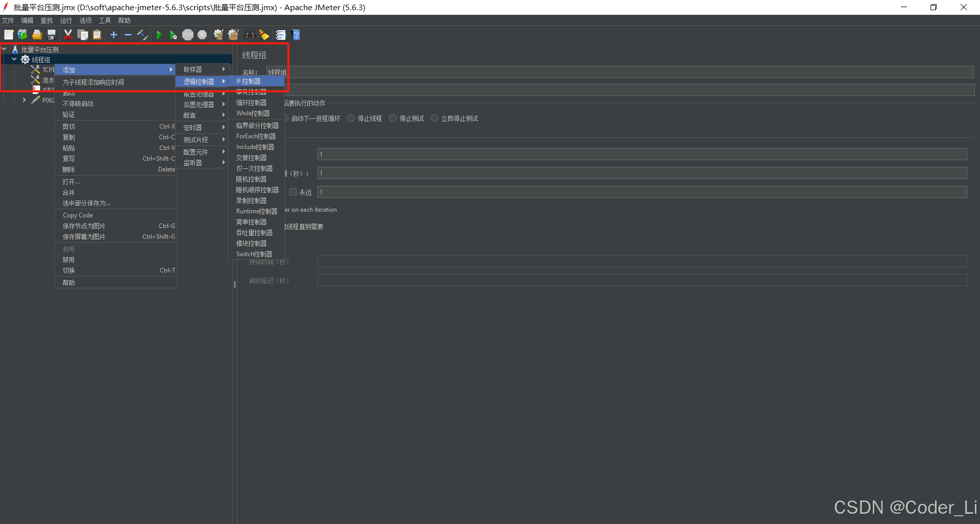Open Search with binoculars icon

point(250,35)
